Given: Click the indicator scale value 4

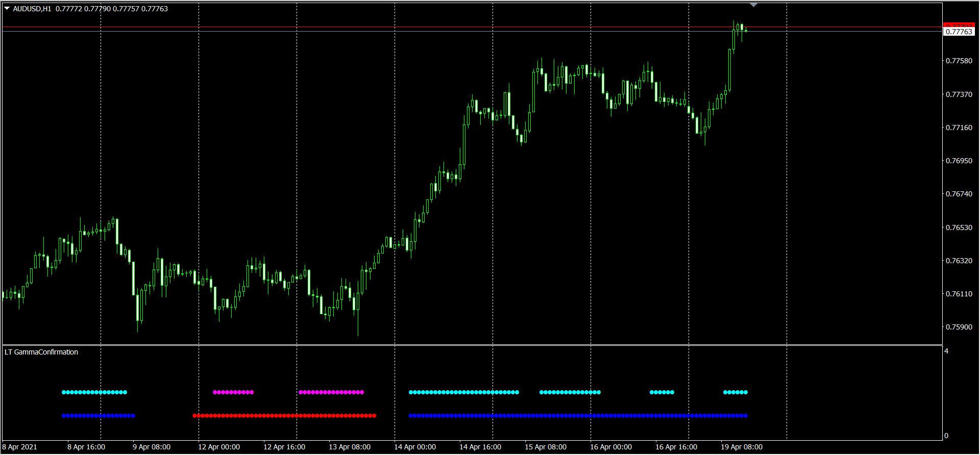Looking at the screenshot, I should click(946, 351).
